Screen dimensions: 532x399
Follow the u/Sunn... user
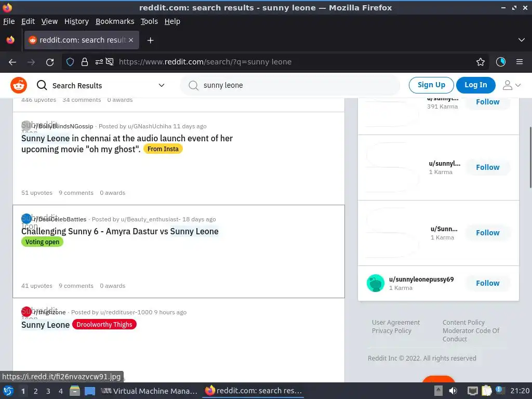(487, 233)
